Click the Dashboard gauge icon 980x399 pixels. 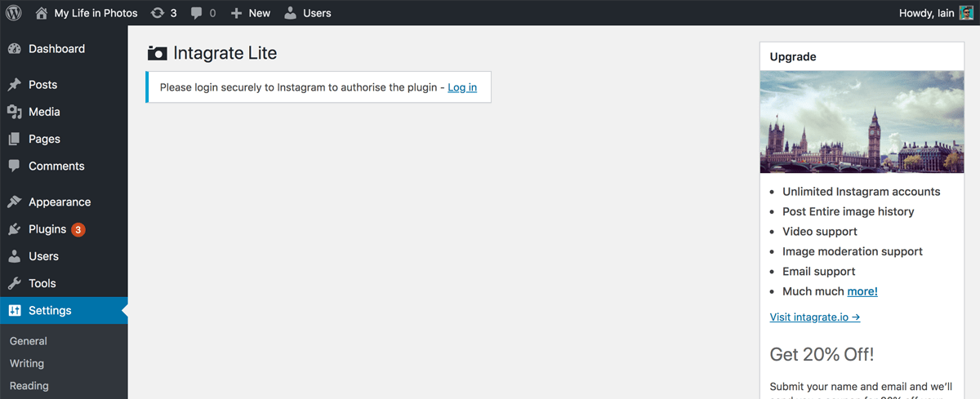[x=14, y=49]
